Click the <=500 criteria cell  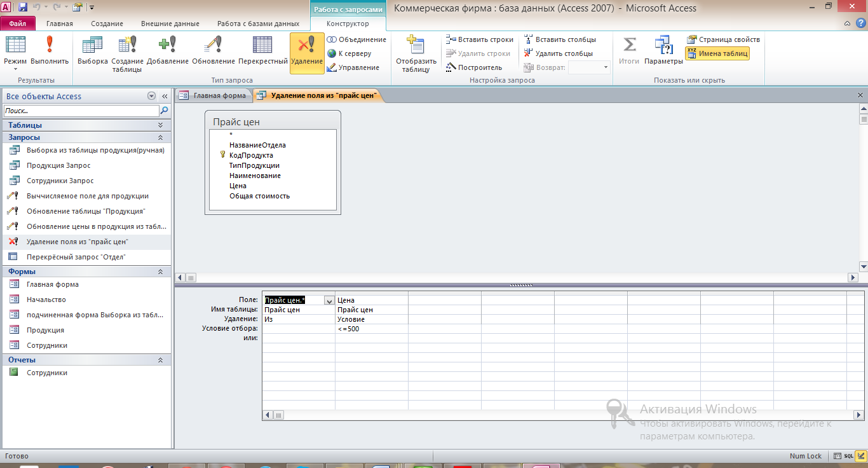pyautogui.click(x=371, y=329)
